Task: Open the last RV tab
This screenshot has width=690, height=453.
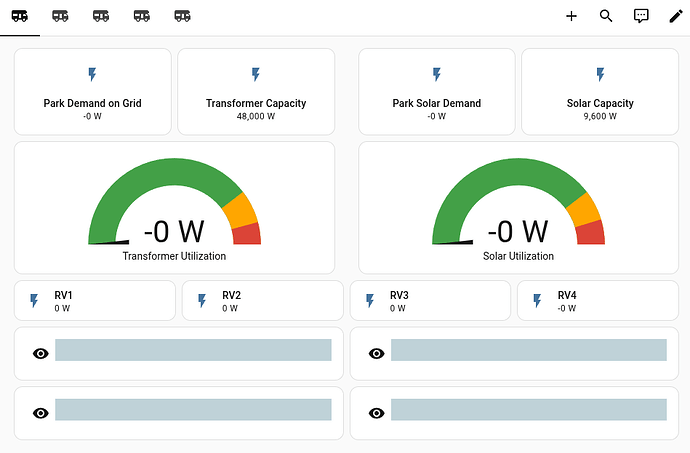Action: point(182,16)
